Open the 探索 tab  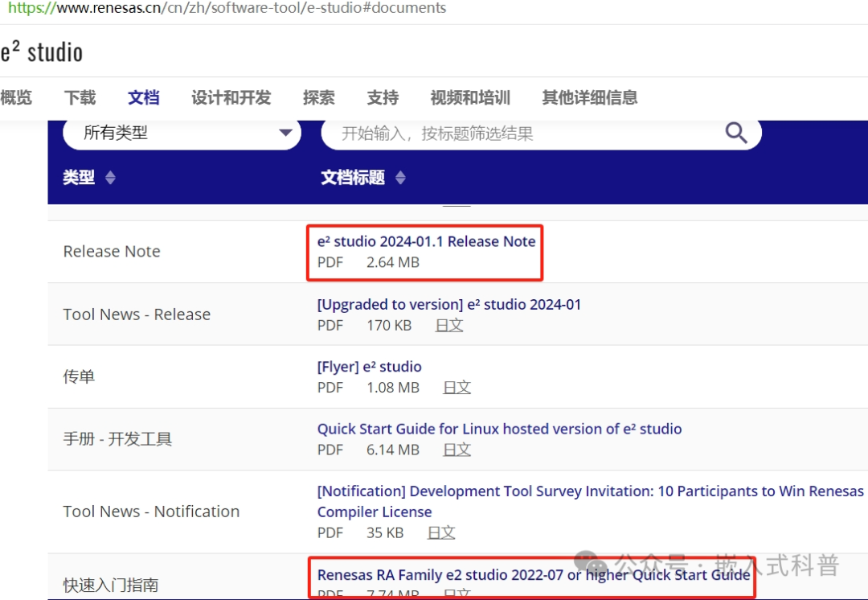tap(319, 97)
